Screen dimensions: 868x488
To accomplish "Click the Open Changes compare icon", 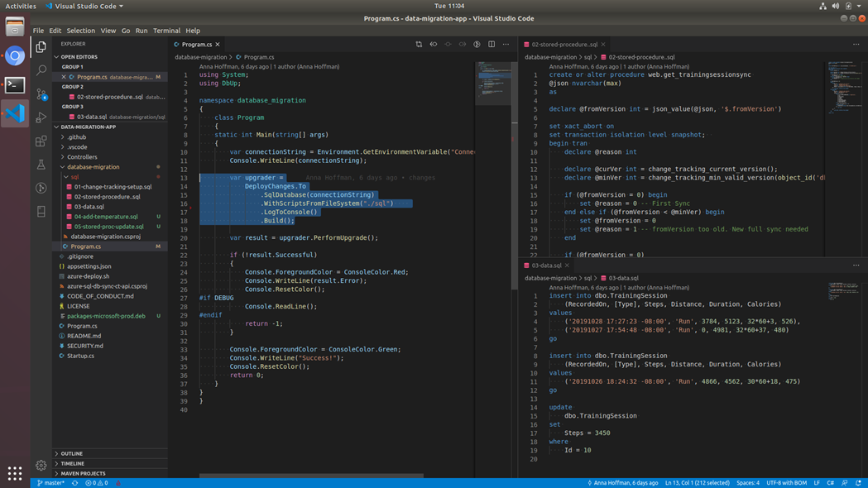I will (419, 45).
